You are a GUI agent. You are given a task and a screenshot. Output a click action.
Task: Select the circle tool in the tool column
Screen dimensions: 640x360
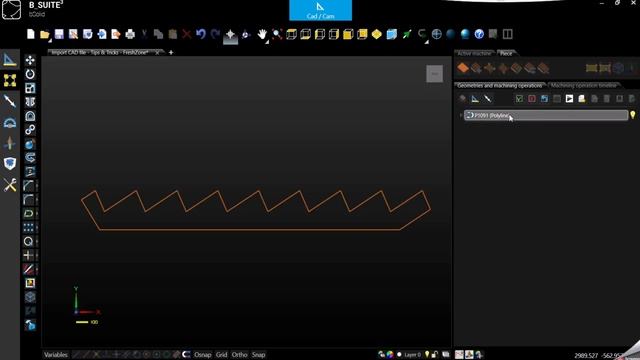29,241
